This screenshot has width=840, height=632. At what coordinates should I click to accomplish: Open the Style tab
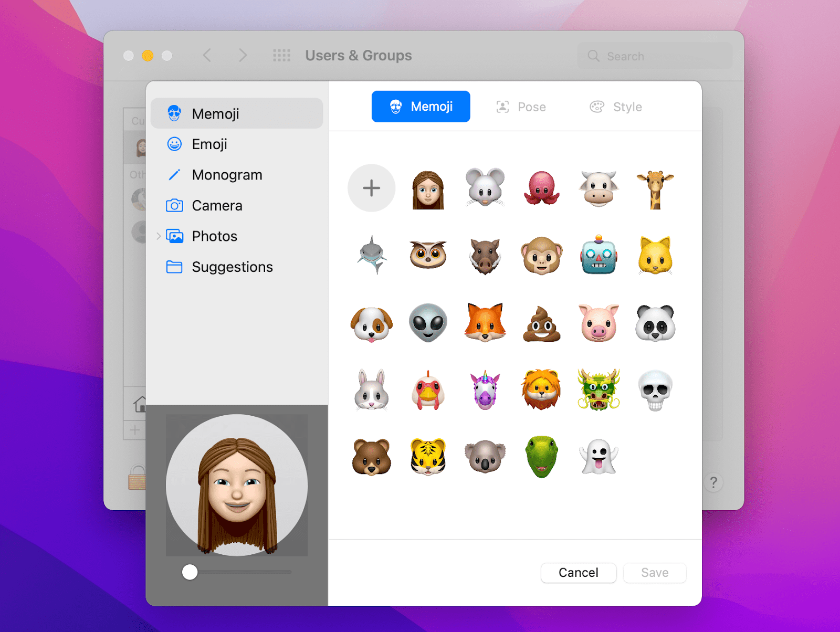point(616,107)
